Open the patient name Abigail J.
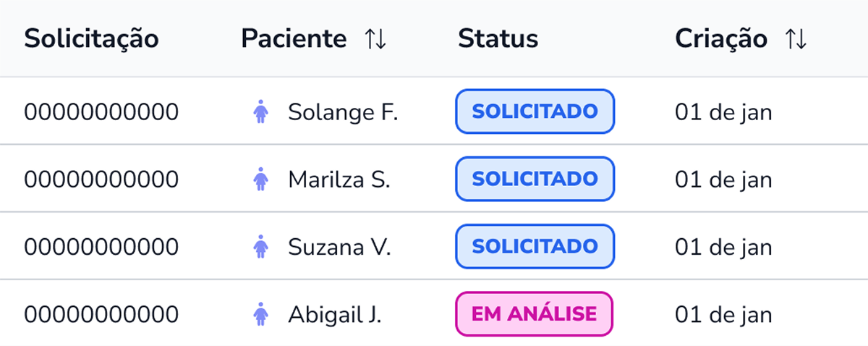 pos(335,315)
